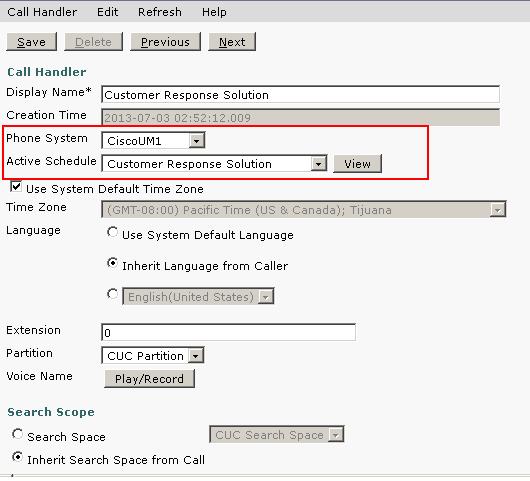Click the Extension label
The height and width of the screenshot is (481, 530).
tap(33, 330)
